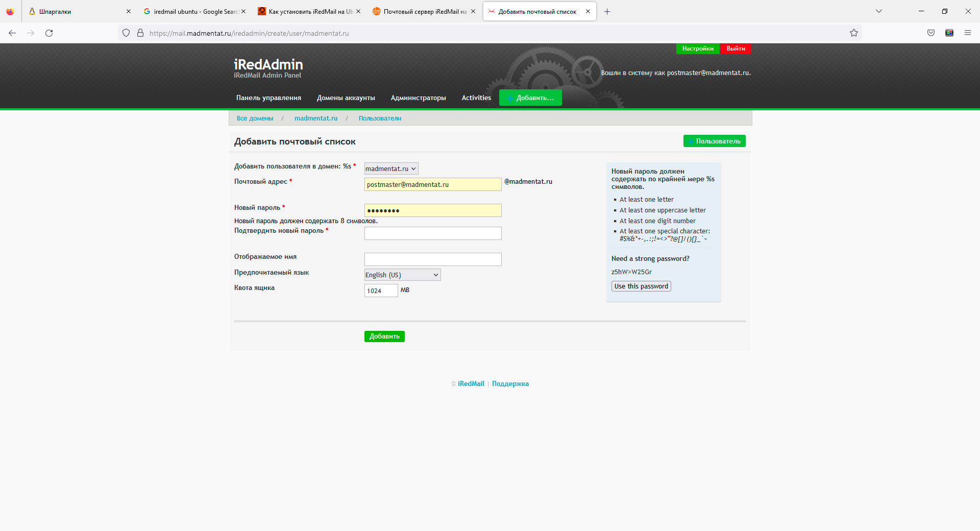Focus the Новый пароль field
Viewport: 980px width, 531px height.
click(x=433, y=211)
